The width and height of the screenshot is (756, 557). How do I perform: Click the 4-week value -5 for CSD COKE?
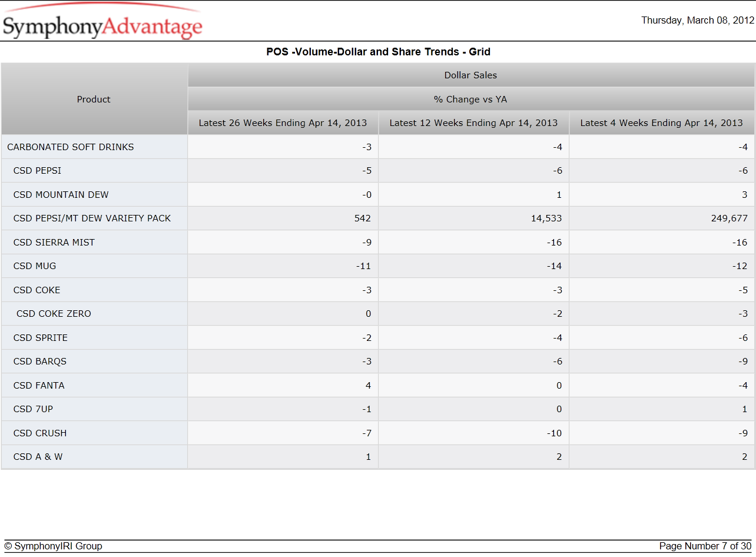743,290
